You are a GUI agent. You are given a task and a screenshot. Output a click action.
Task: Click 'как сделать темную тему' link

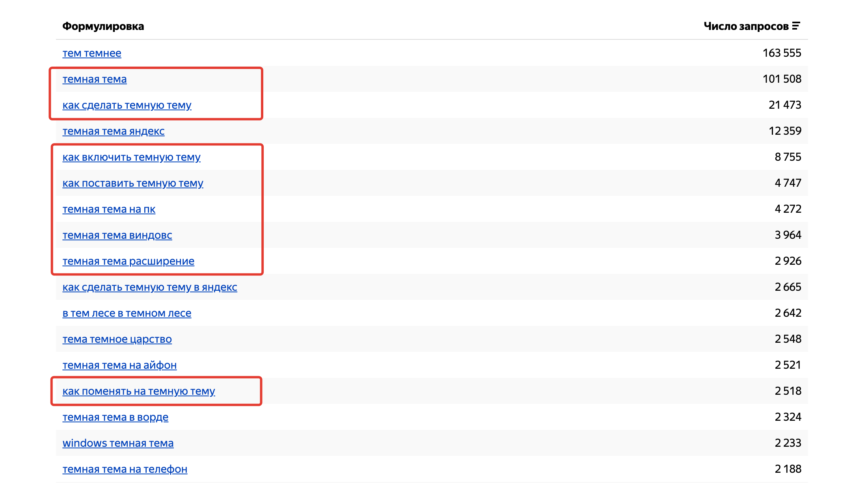pyautogui.click(x=127, y=105)
